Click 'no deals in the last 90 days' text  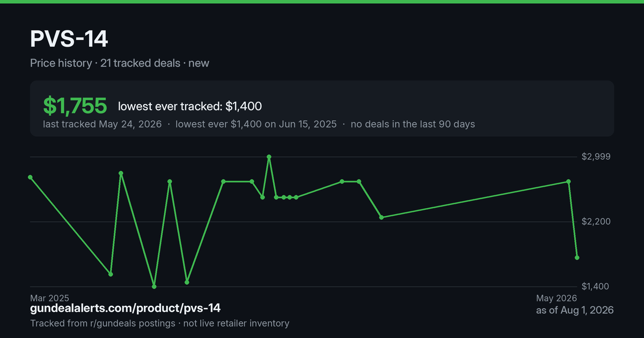(413, 124)
